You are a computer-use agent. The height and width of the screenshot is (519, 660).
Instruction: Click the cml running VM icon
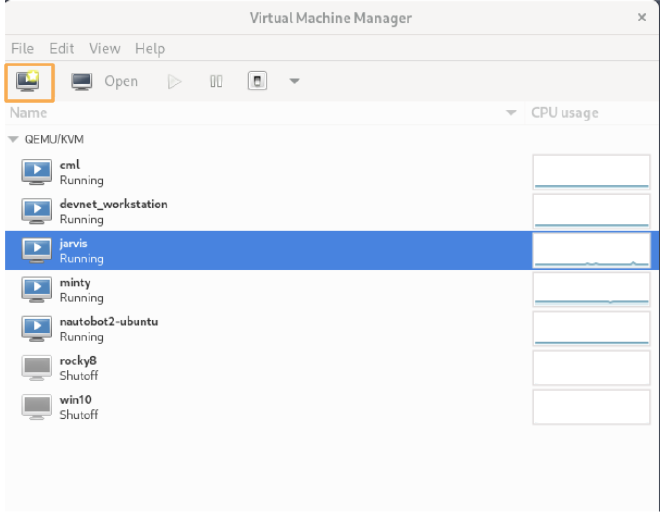click(x=37, y=172)
